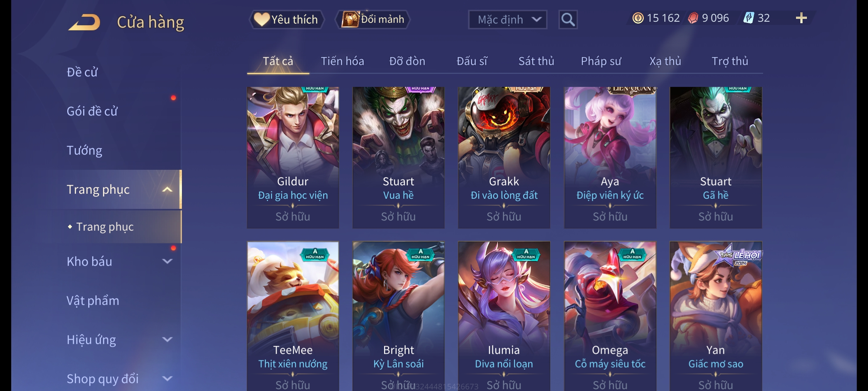Select Grakk Đi vào lòng đất skin
Screen dimensions: 868x391
(504, 157)
